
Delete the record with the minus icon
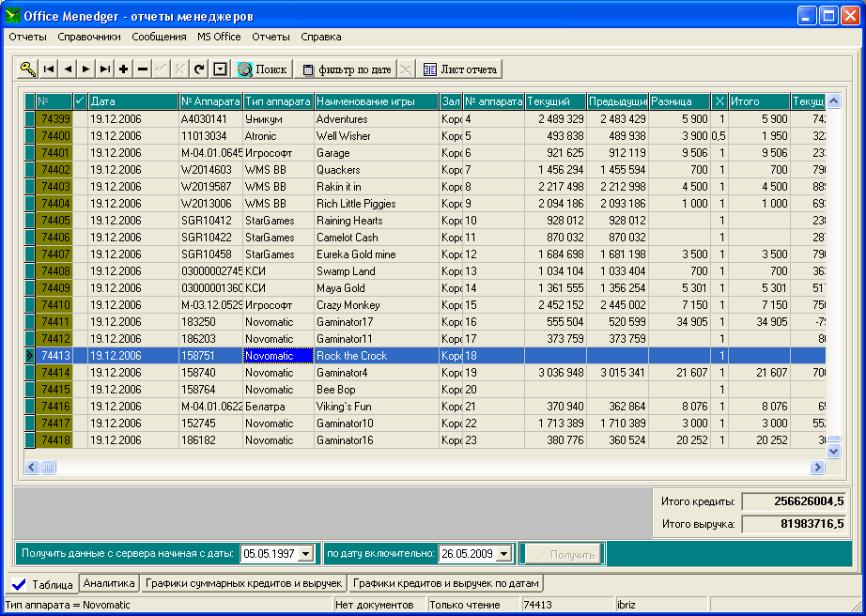143,69
